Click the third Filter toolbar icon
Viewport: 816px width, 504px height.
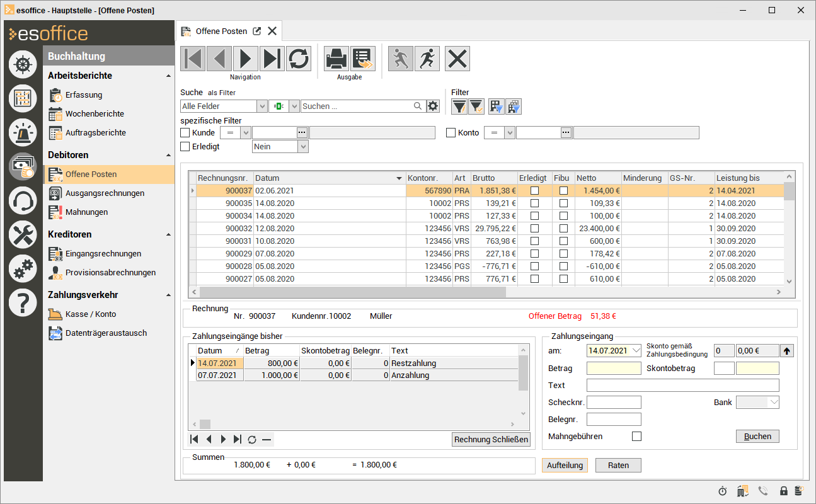(x=497, y=107)
